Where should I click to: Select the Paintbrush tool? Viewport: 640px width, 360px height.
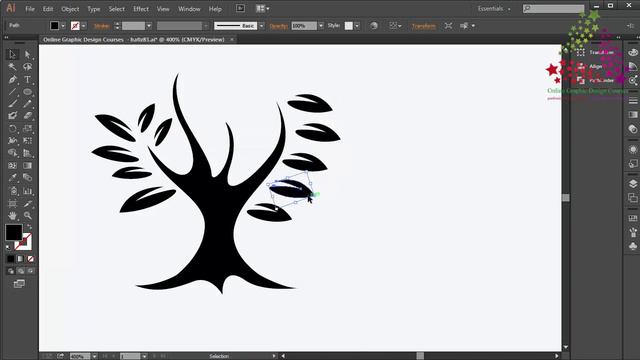click(12, 104)
